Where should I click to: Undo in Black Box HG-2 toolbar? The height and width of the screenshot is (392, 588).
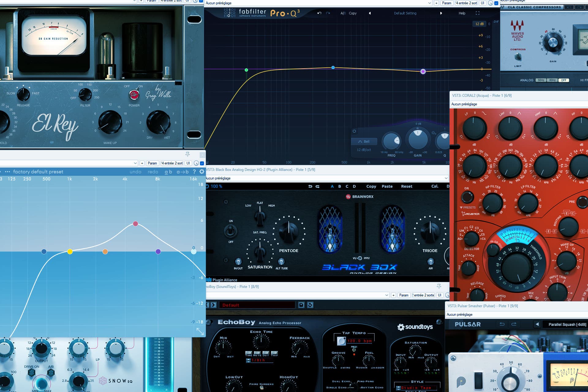tap(310, 186)
